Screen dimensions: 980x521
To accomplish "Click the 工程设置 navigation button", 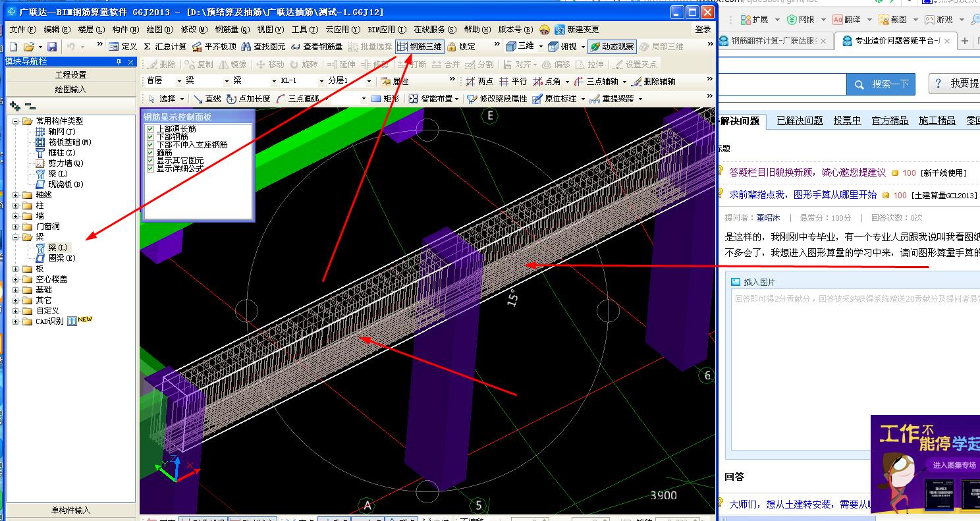I will coord(71,75).
